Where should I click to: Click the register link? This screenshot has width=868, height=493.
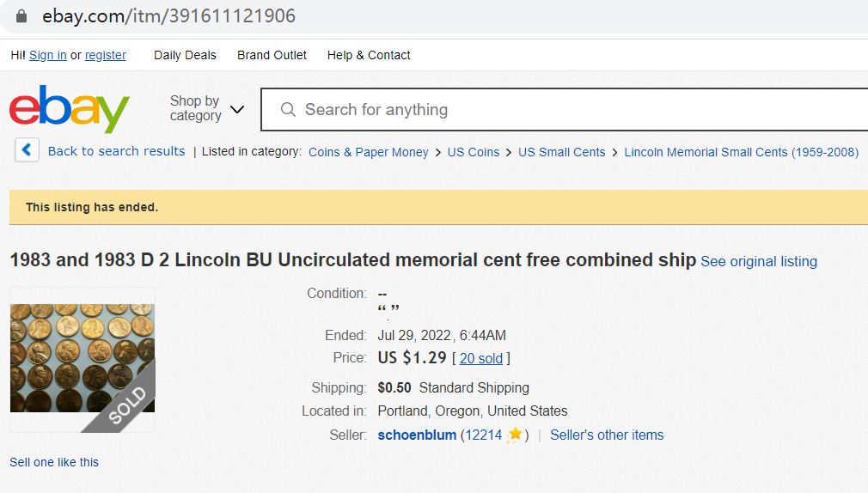(106, 55)
